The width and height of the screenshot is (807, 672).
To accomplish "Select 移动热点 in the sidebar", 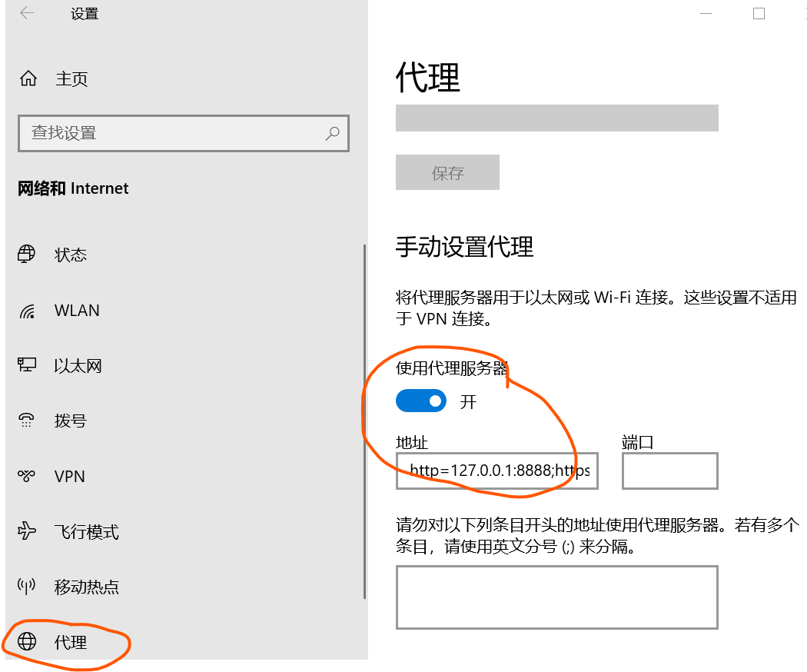I will click(x=86, y=587).
